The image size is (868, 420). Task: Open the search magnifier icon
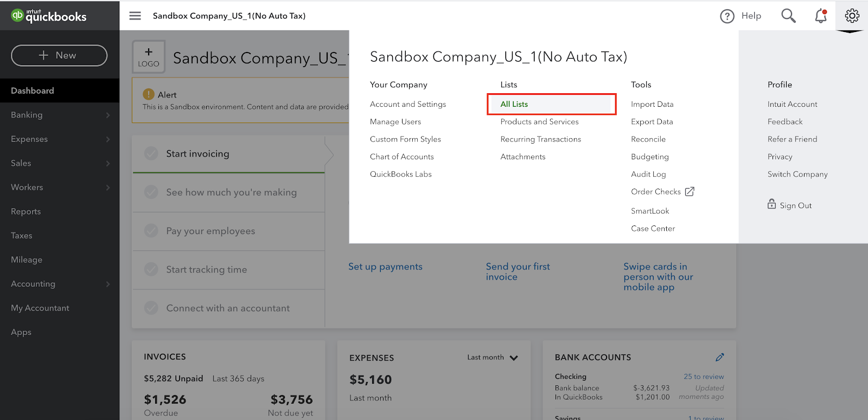[x=788, y=16]
